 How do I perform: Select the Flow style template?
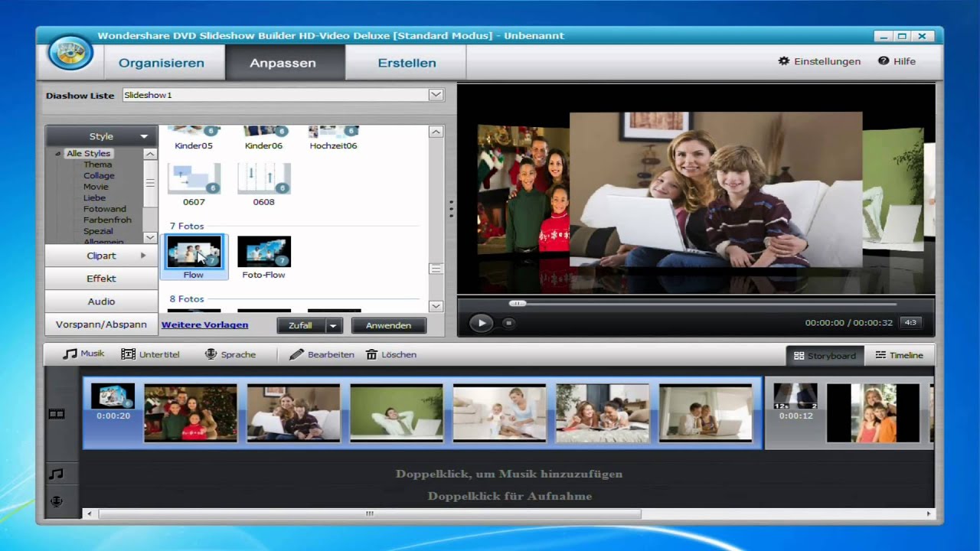click(x=194, y=257)
